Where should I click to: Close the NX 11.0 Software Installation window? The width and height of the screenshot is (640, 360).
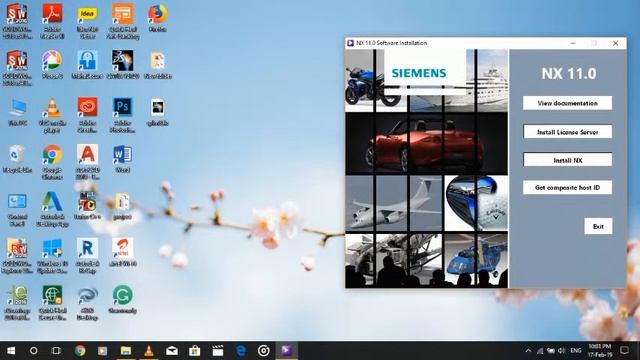[616, 43]
